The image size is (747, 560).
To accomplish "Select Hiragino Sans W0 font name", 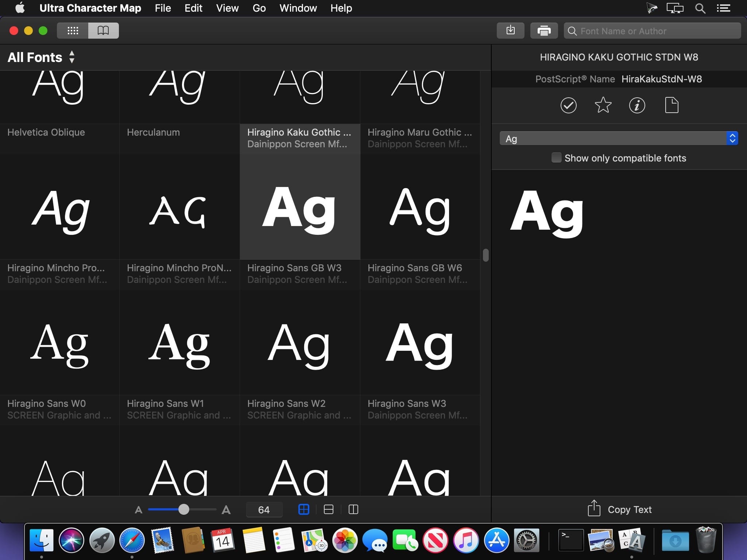I will point(46,404).
